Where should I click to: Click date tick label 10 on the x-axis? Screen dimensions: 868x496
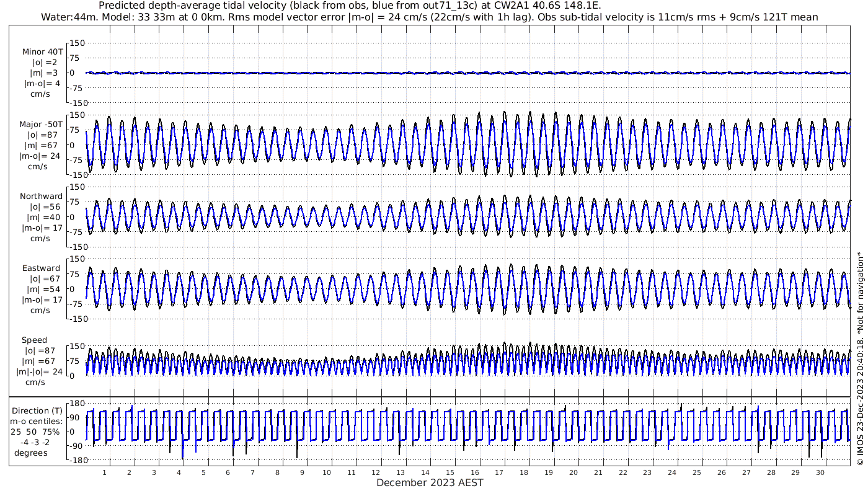pyautogui.click(x=327, y=472)
